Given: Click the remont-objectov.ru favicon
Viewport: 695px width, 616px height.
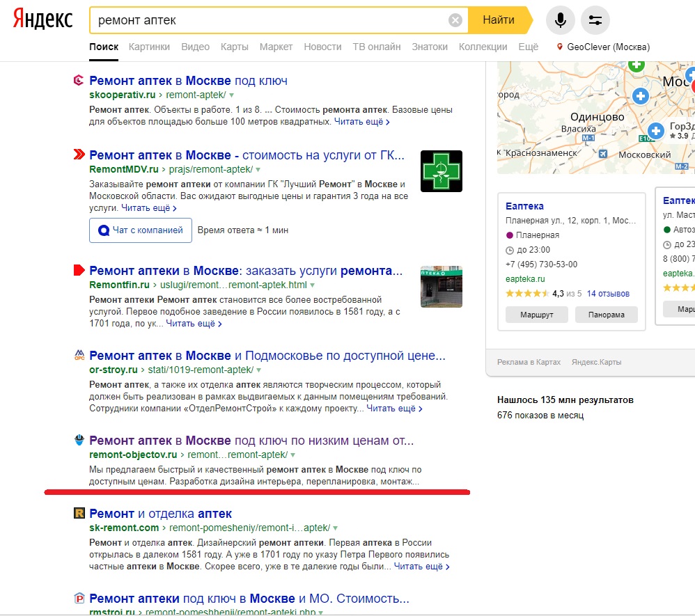Looking at the screenshot, I should click(79, 440).
